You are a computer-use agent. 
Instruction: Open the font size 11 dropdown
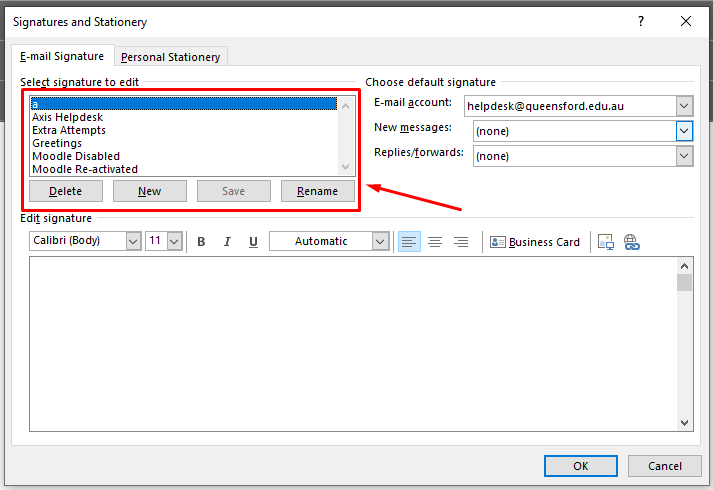[175, 241]
